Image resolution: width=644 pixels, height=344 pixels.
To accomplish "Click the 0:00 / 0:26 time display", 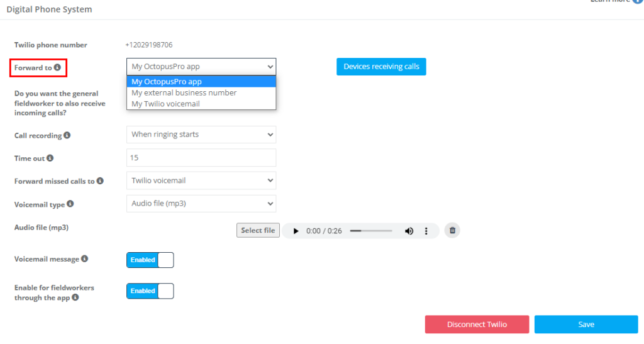I will pos(324,231).
